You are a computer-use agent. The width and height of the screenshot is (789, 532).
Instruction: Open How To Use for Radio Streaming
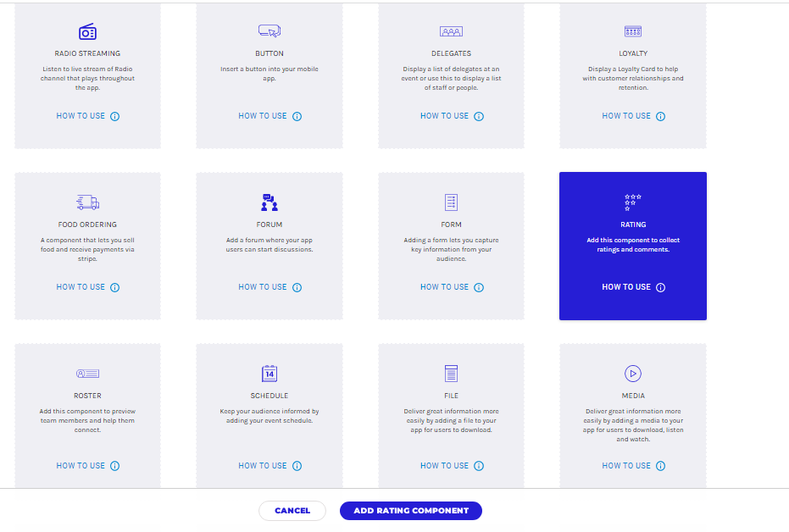click(81, 116)
